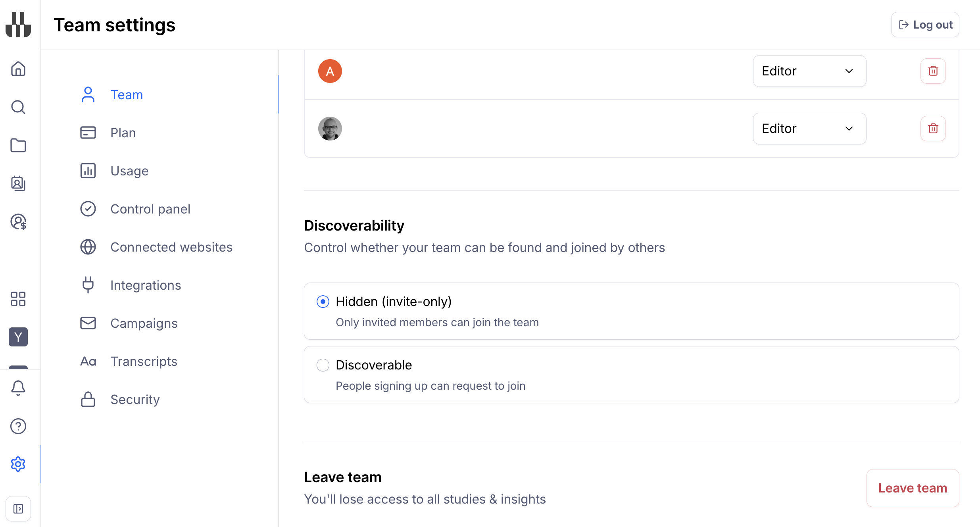The image size is (980, 527).
Task: Open the Home icon in sidebar
Action: point(18,69)
